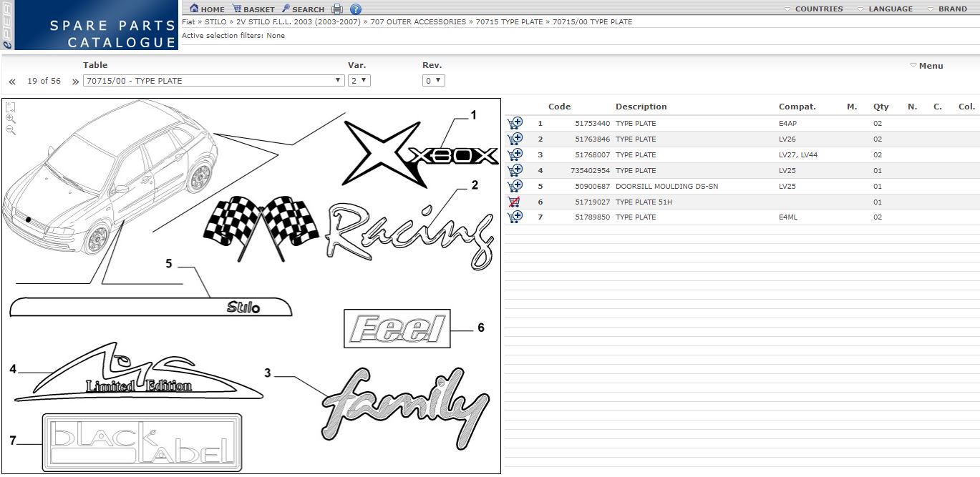Click the Qty column header
The width and height of the screenshot is (980, 477).
[x=881, y=107]
